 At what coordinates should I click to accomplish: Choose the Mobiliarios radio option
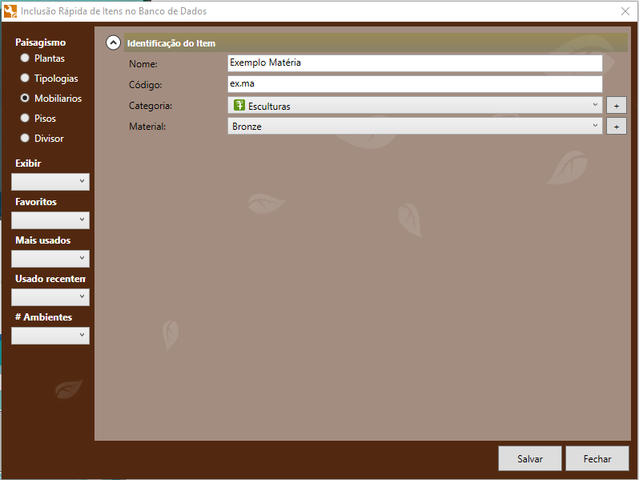tap(25, 98)
